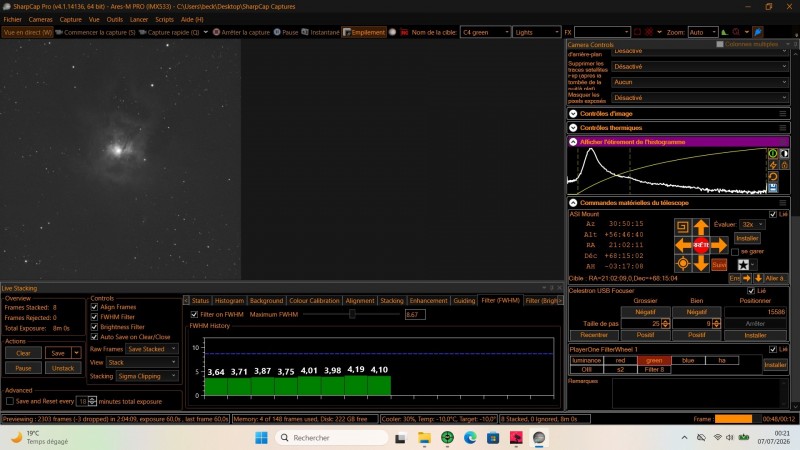Click the live stacking Pause button
800x450 pixels.
(23, 368)
